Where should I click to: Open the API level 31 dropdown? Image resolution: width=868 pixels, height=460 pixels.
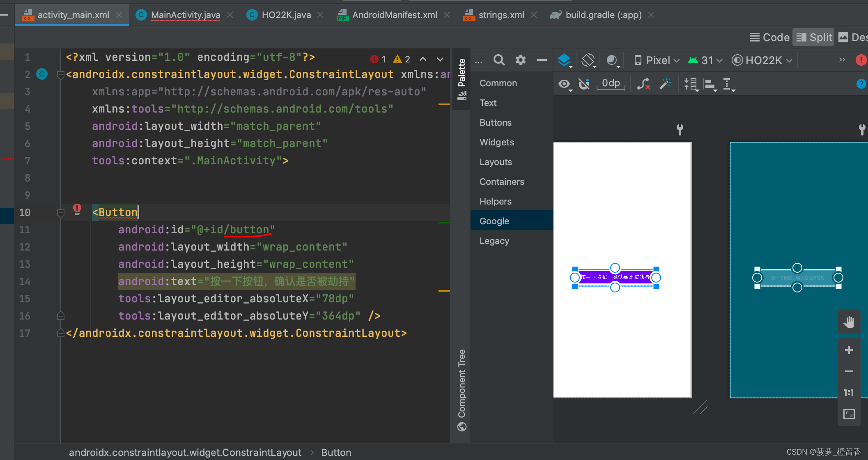(705, 60)
